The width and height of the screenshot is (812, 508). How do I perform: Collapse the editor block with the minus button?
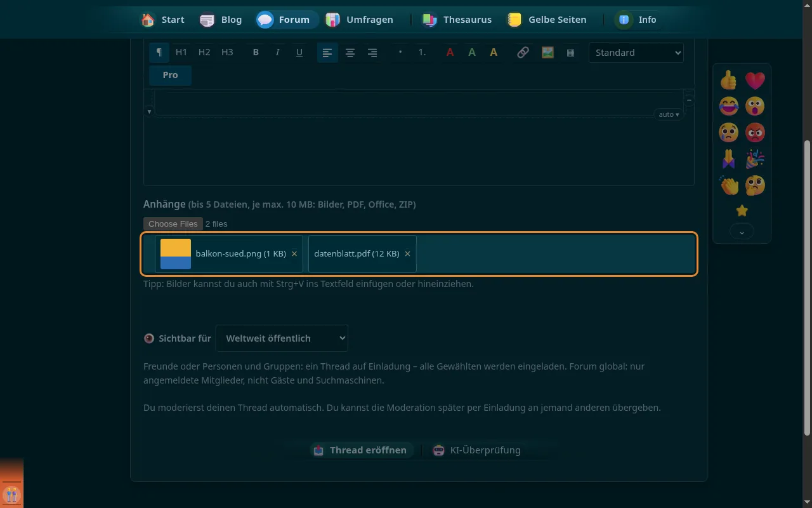click(688, 100)
